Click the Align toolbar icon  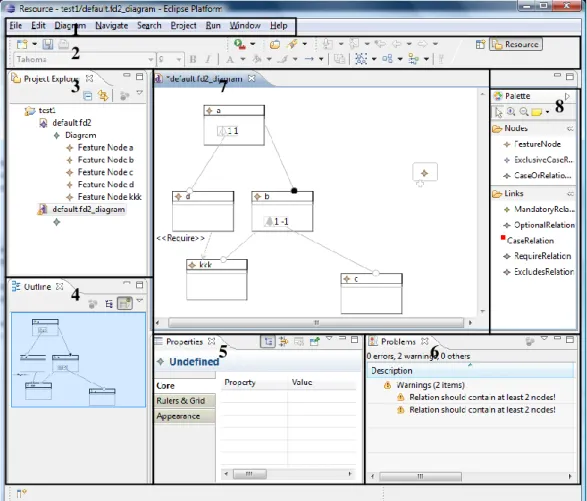point(413,59)
